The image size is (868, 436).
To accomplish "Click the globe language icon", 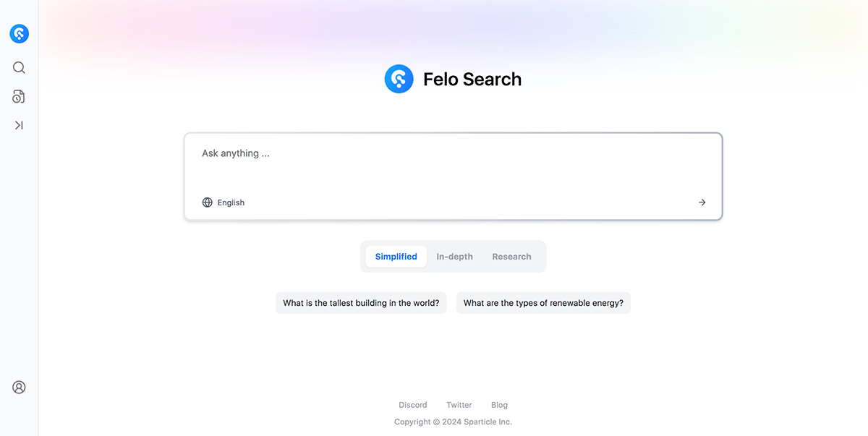I will (208, 202).
